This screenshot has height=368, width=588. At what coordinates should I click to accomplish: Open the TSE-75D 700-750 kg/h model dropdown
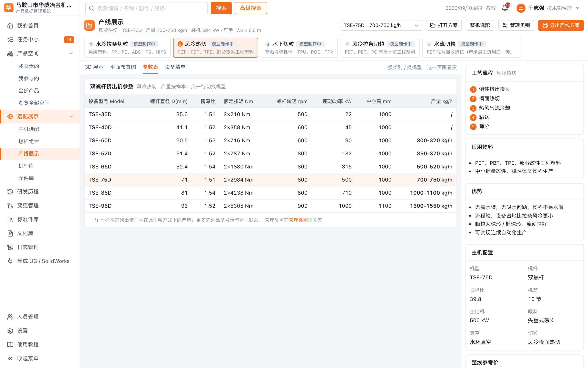[381, 25]
